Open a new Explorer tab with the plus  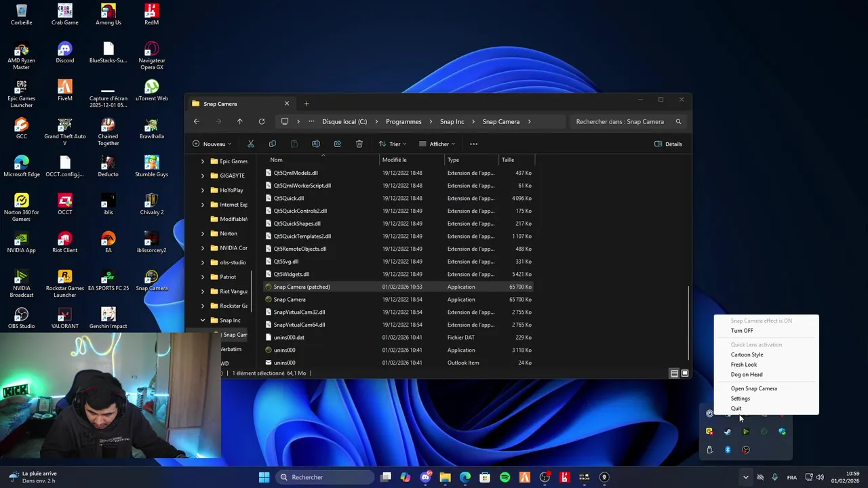[x=307, y=104]
